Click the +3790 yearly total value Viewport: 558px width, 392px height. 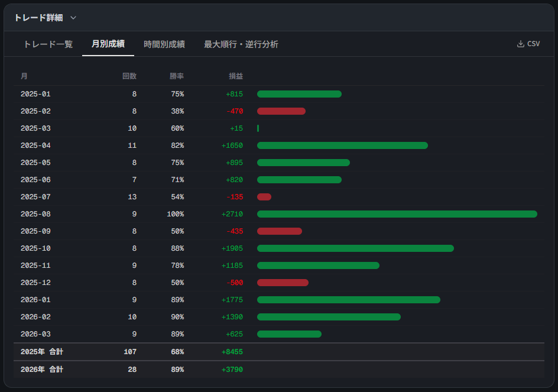232,370
